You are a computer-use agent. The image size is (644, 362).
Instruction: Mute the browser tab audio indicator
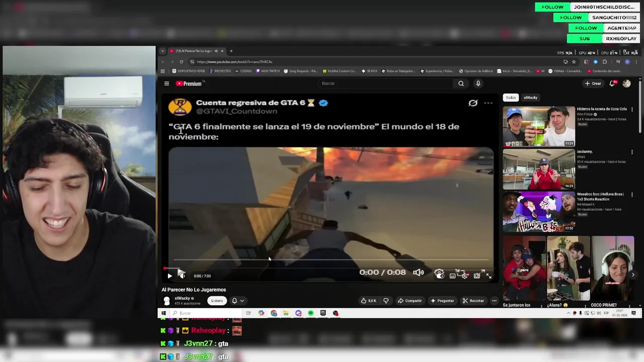coord(216,51)
